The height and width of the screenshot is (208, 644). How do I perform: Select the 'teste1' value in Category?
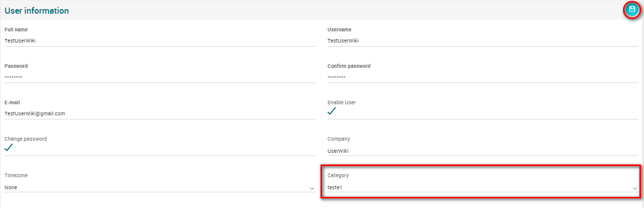335,187
